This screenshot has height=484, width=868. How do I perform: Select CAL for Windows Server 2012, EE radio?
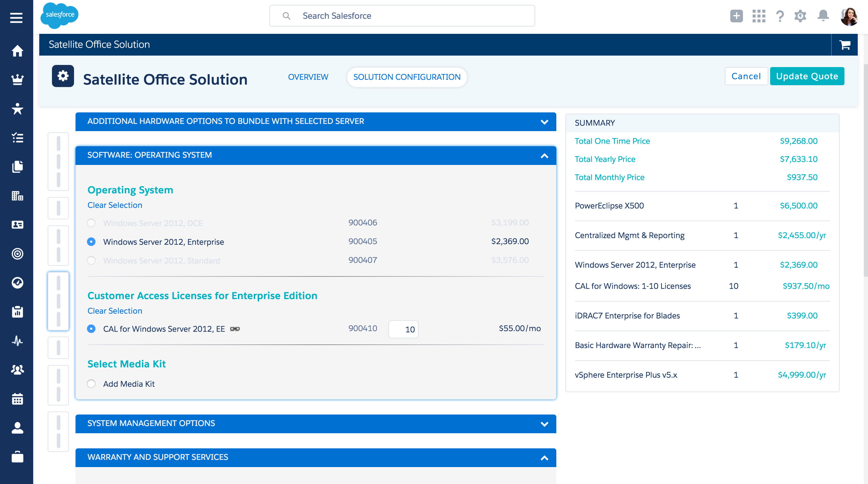[x=91, y=329]
